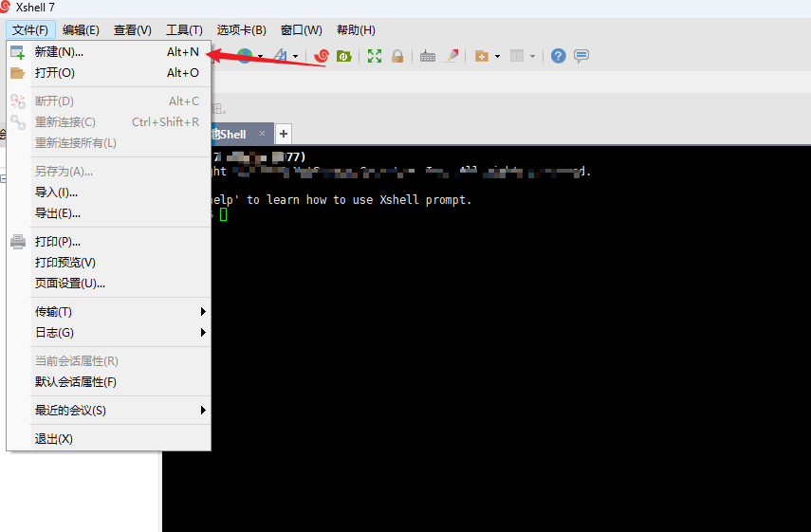Click the Xshell logo in title bar
Image resolution: width=811 pixels, height=532 pixels.
pyautogui.click(x=5, y=8)
